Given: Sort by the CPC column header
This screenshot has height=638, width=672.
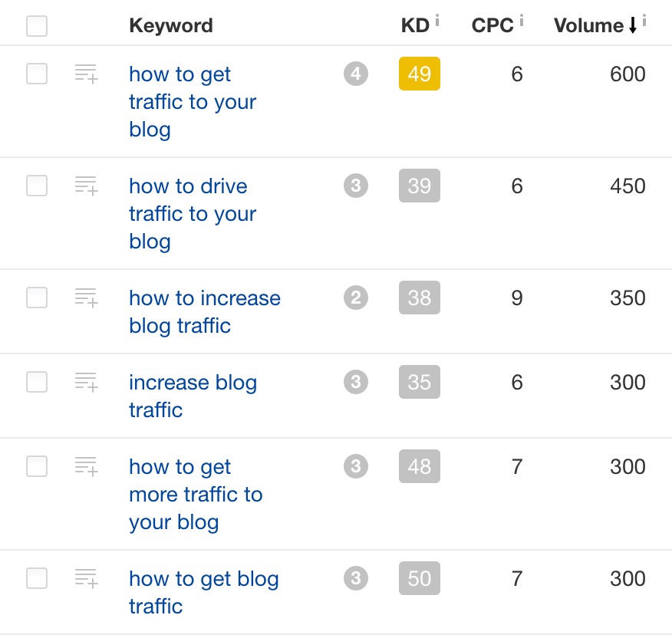Looking at the screenshot, I should pos(492,26).
